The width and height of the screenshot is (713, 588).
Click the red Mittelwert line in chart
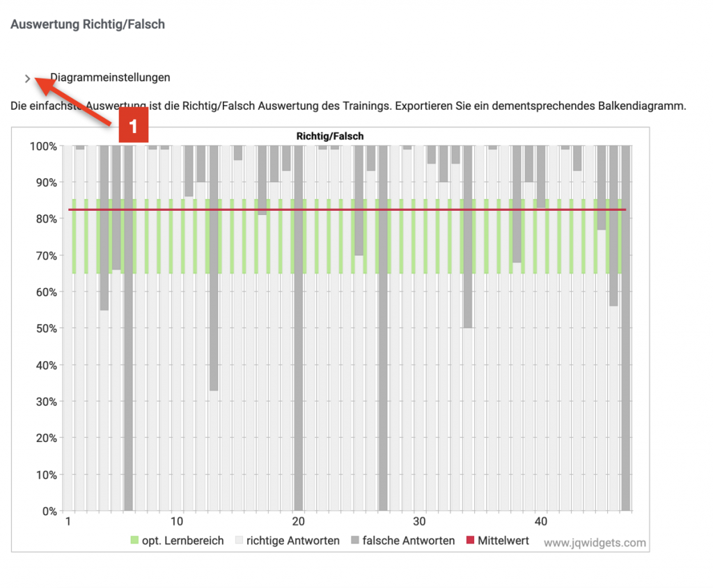[x=348, y=209]
